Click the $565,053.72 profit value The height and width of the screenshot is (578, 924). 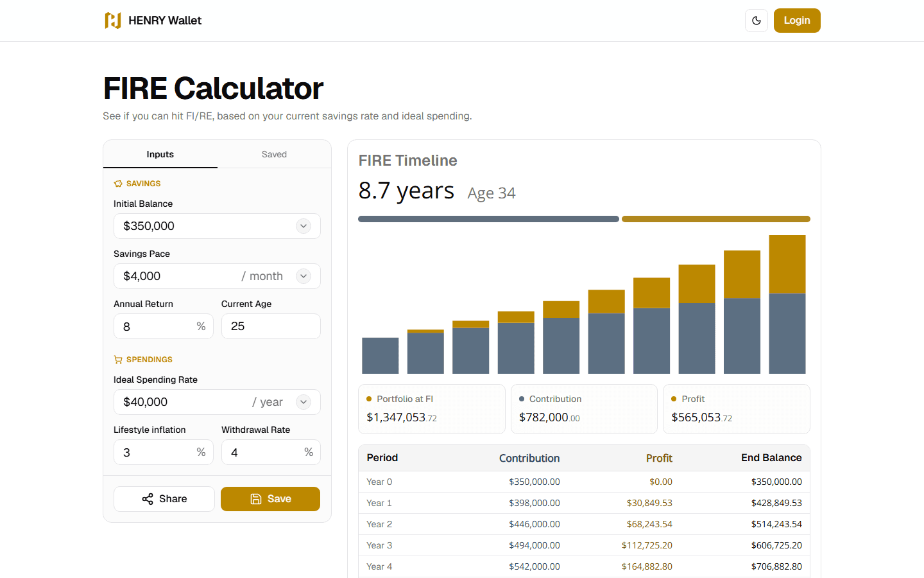pyautogui.click(x=702, y=417)
